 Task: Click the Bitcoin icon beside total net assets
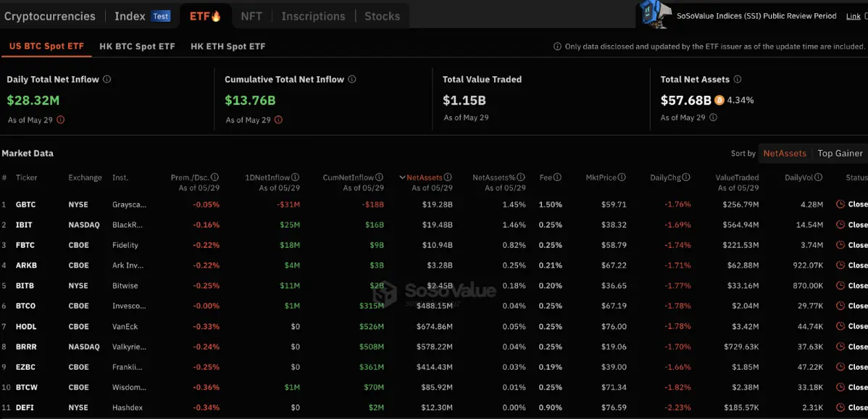719,101
